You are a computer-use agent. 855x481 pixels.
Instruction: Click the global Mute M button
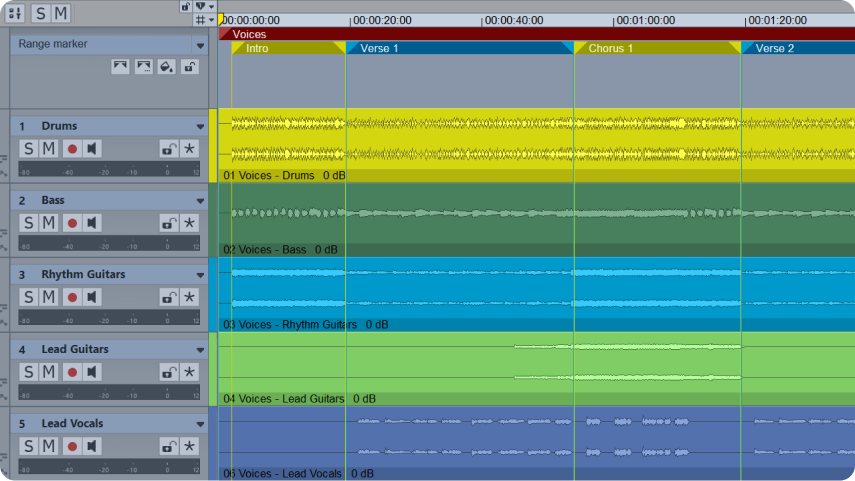click(x=61, y=13)
